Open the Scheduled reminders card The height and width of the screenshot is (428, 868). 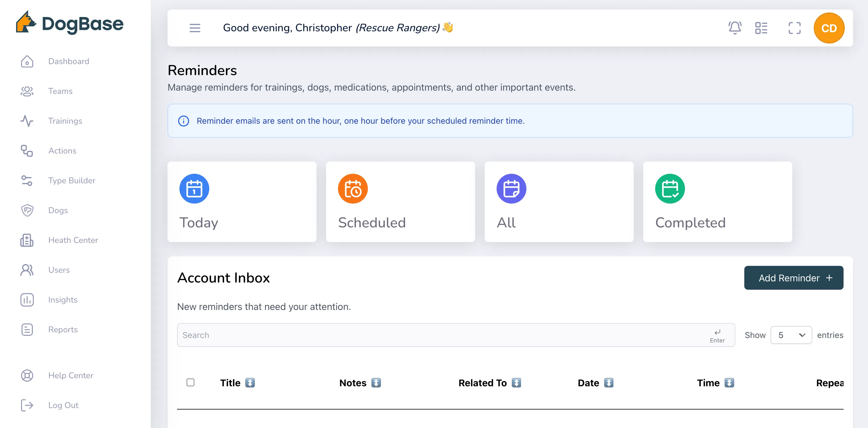tap(400, 201)
